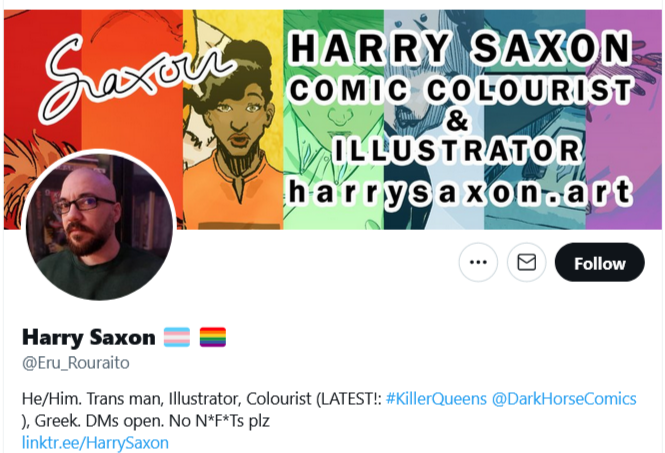
Task: Click the HARRY SAXON banner heading
Action: (x=461, y=48)
